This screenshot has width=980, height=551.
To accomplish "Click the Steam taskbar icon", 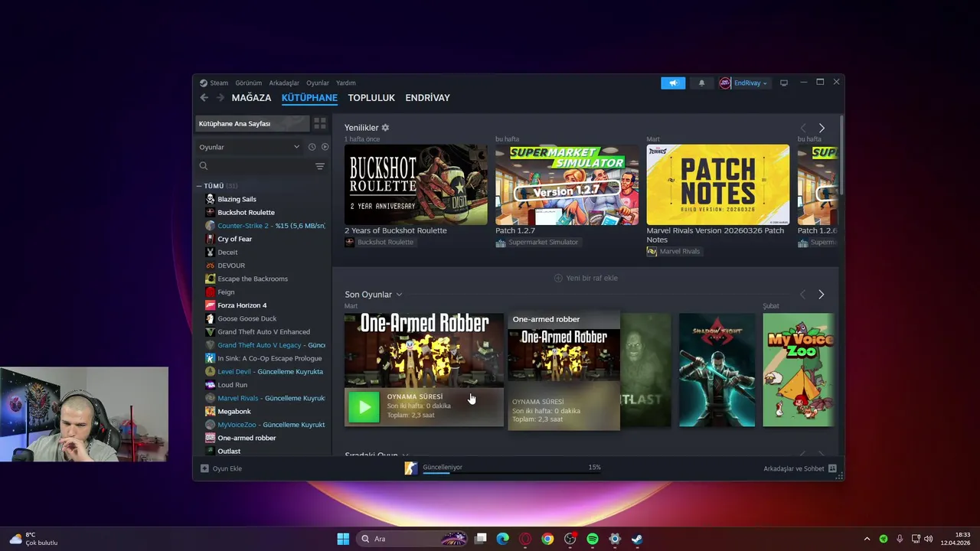I will click(637, 539).
